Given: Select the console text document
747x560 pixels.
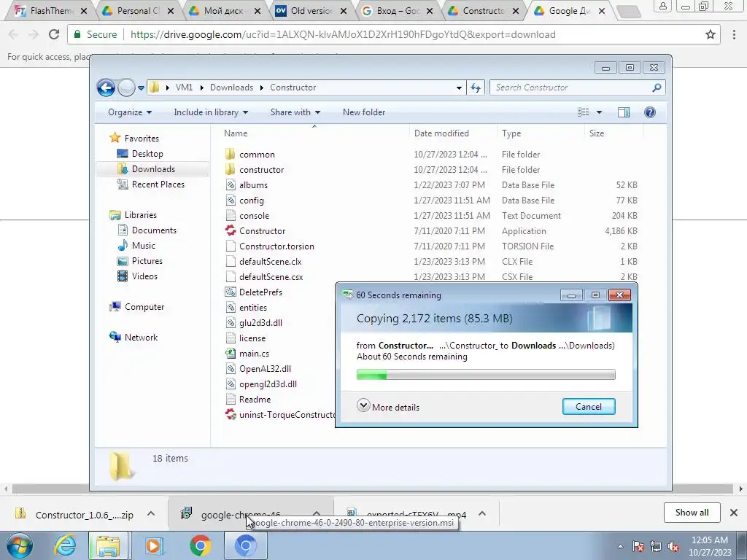Looking at the screenshot, I should 254,216.
